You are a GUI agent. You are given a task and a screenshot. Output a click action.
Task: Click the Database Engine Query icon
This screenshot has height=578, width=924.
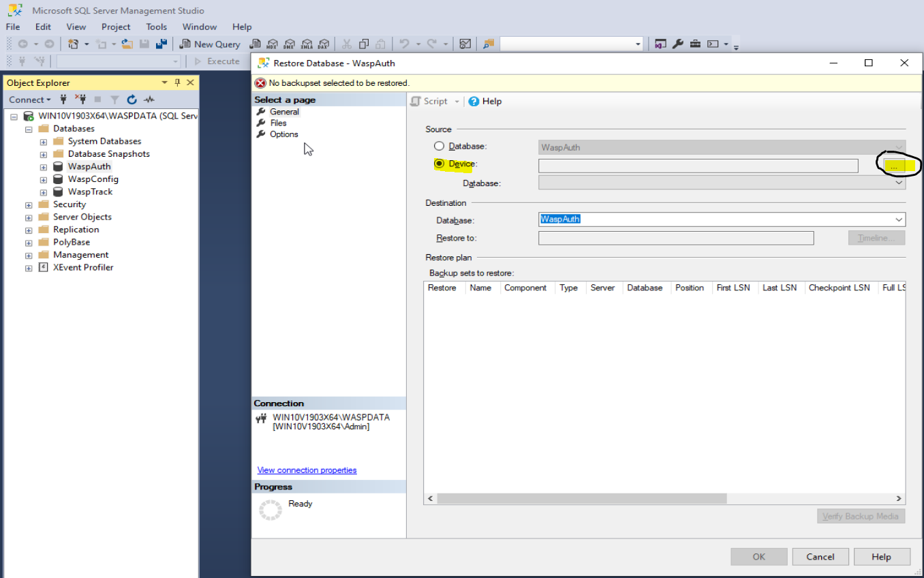[x=256, y=44]
